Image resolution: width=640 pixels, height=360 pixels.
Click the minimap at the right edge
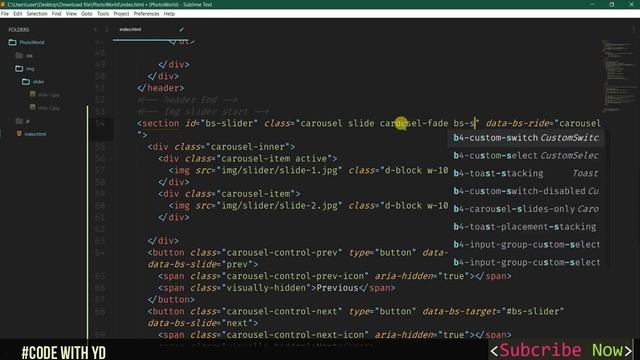(618, 76)
